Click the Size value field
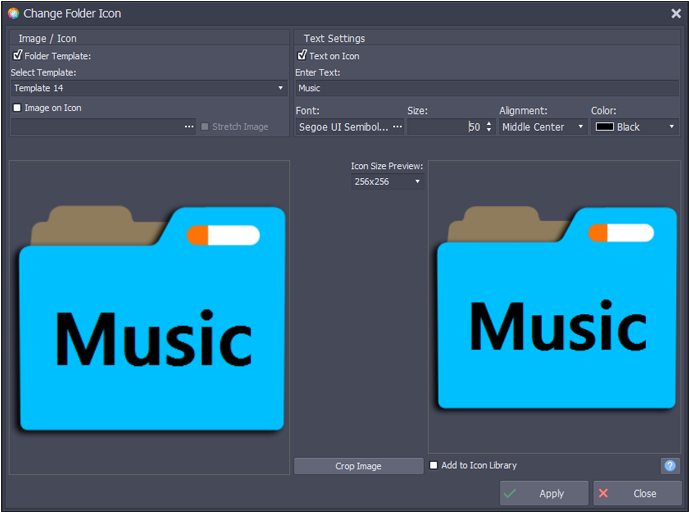Image resolution: width=689 pixels, height=512 pixels. [x=446, y=127]
